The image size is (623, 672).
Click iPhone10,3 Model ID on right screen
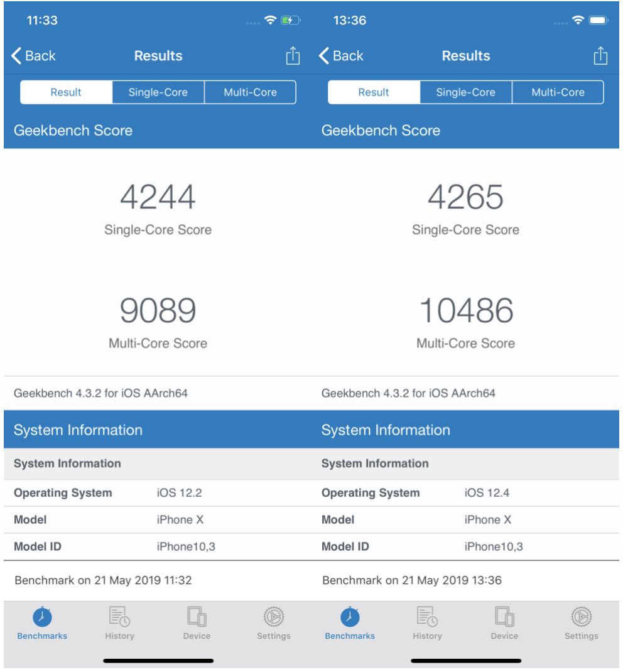pos(494,546)
